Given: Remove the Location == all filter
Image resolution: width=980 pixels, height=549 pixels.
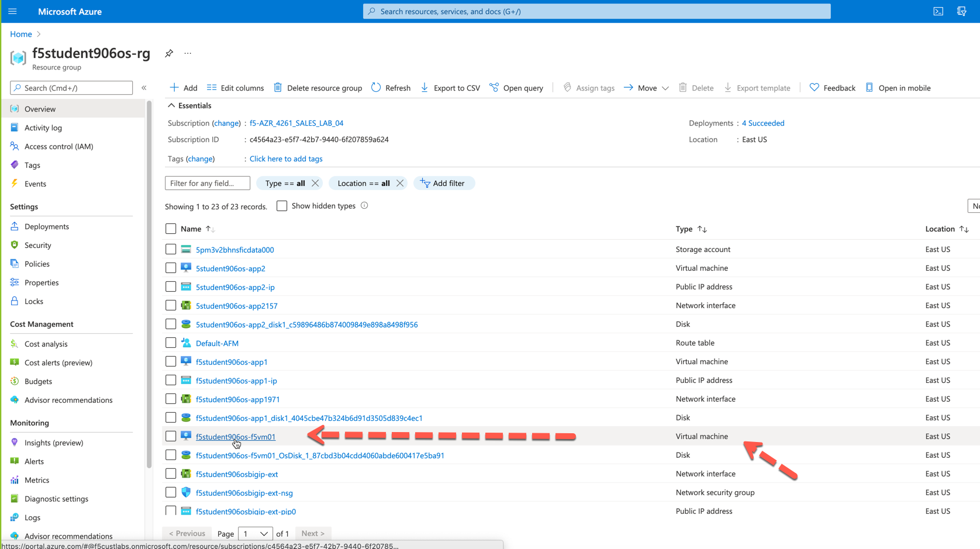Looking at the screenshot, I should [400, 183].
